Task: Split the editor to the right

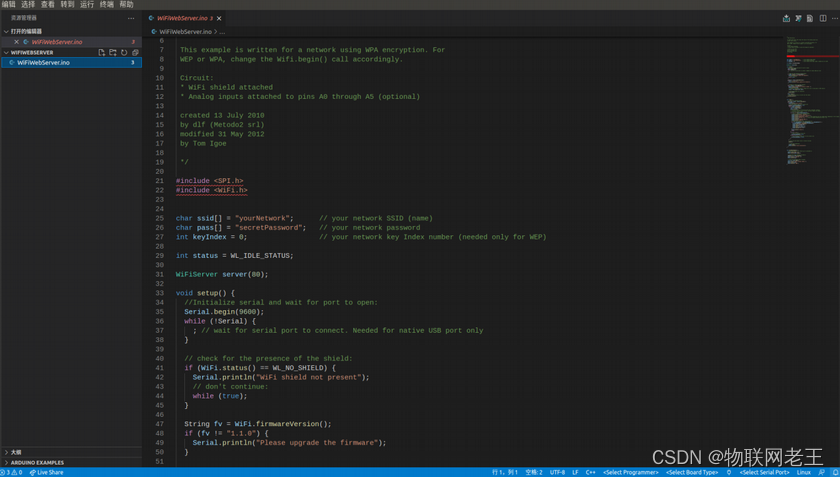Action: pos(823,18)
